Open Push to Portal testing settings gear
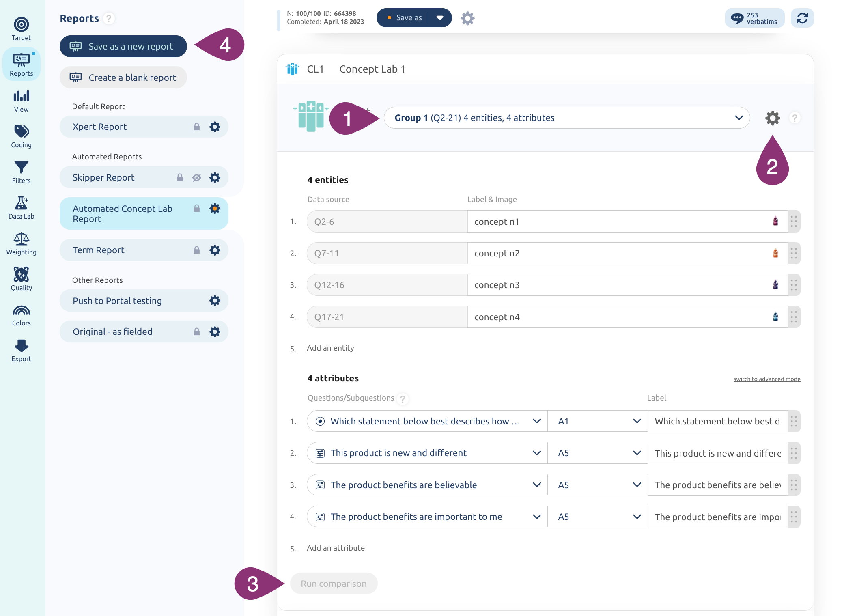Screen dimensions: 844x616 [215, 300]
